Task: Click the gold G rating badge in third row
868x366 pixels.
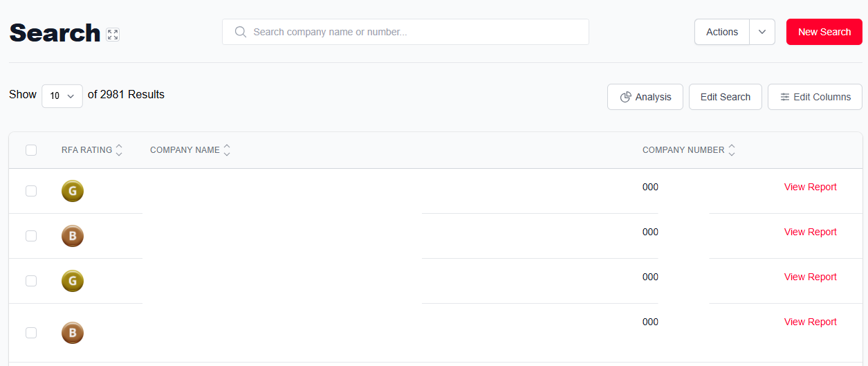Action: (x=73, y=281)
